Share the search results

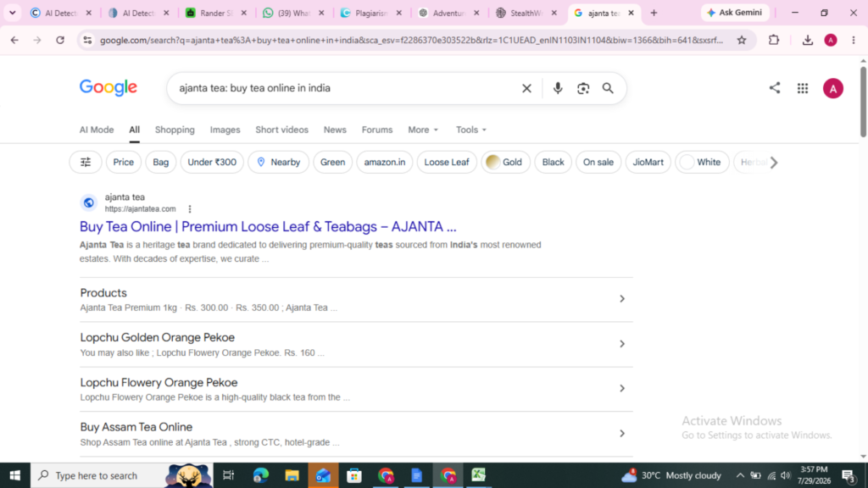coord(775,88)
